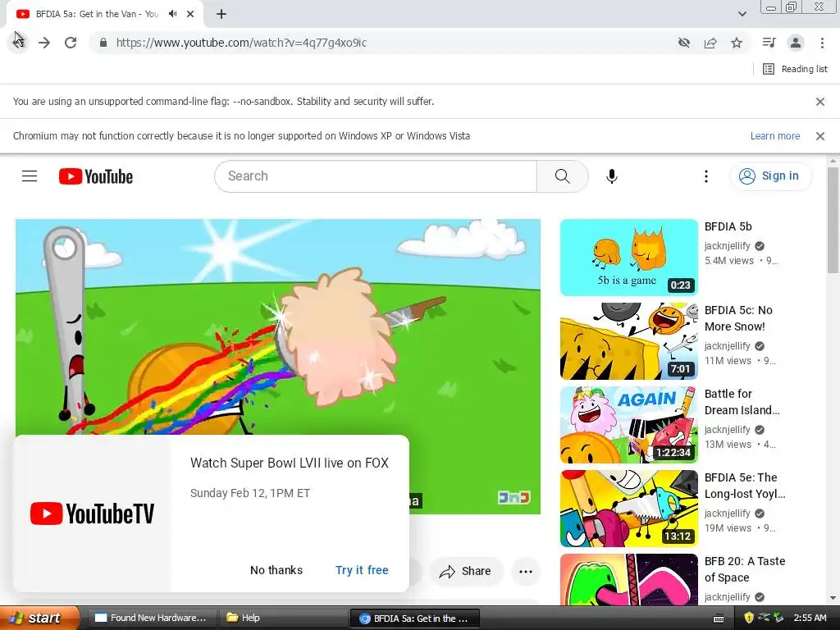Click the YouTubeTV logo in promo

click(92, 514)
